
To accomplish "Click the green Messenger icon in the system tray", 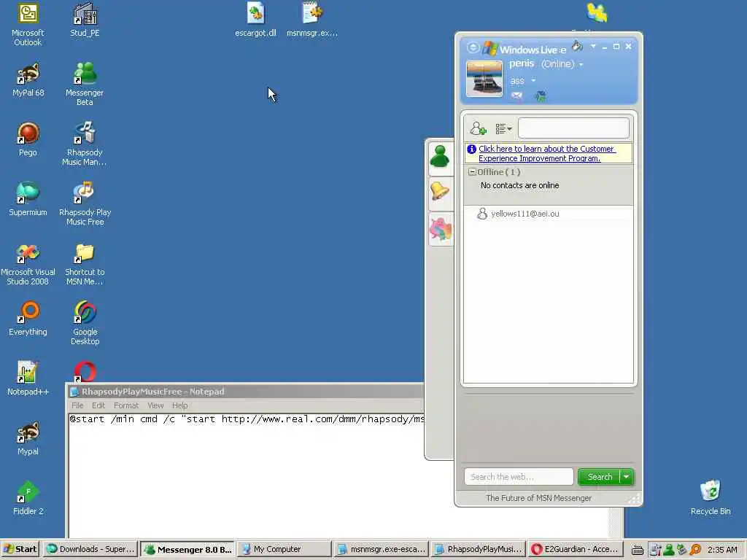I will [669, 550].
